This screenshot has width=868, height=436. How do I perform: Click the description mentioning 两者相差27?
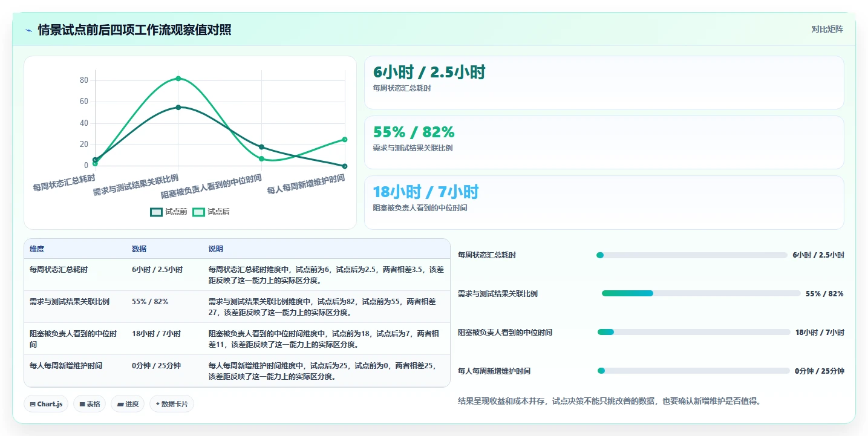[x=322, y=307]
